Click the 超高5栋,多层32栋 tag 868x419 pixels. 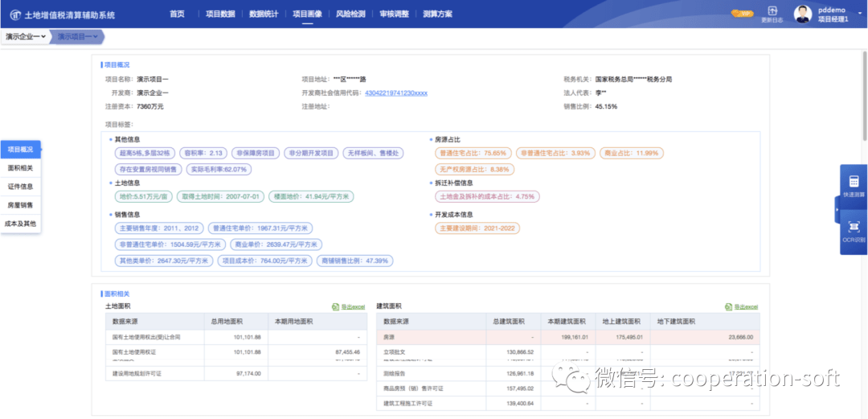pos(145,153)
